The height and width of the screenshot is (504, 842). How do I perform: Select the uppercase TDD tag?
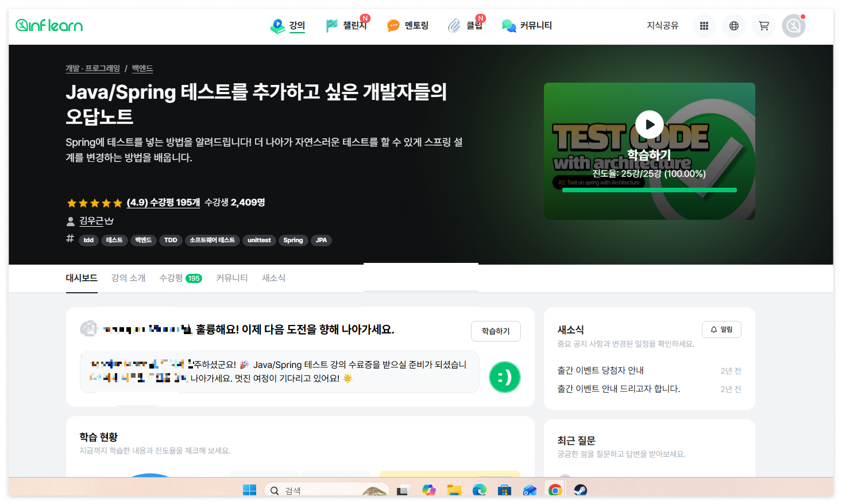coord(171,241)
